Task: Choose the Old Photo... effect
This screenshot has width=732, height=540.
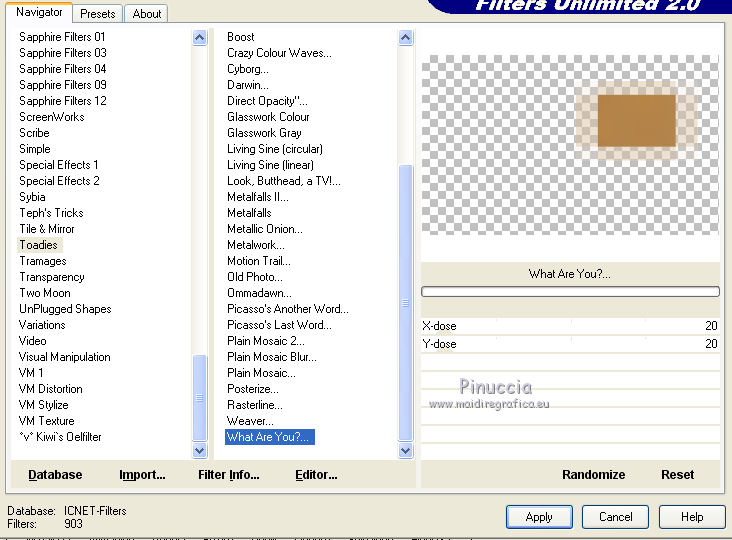Action: [254, 277]
